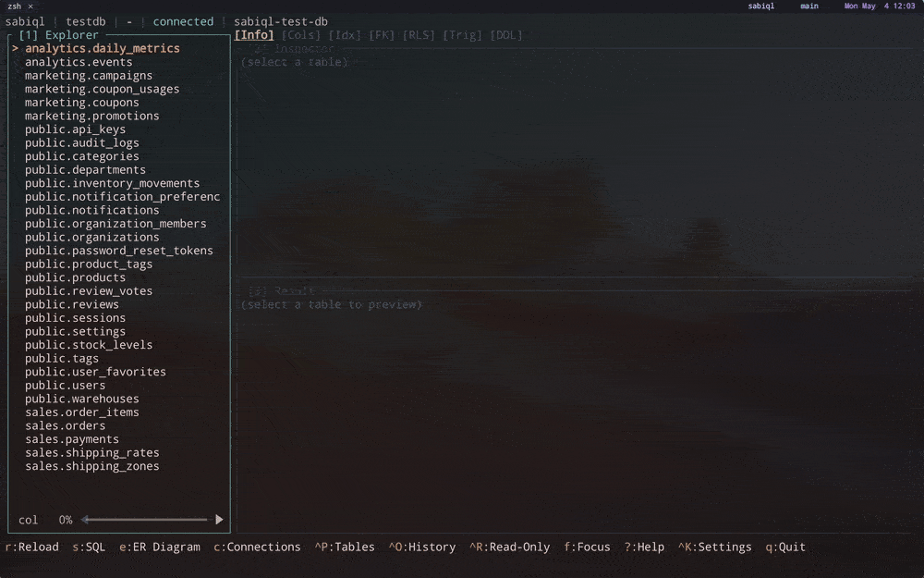Select public.password_reset_tokens table
The image size is (924, 578).
point(119,251)
